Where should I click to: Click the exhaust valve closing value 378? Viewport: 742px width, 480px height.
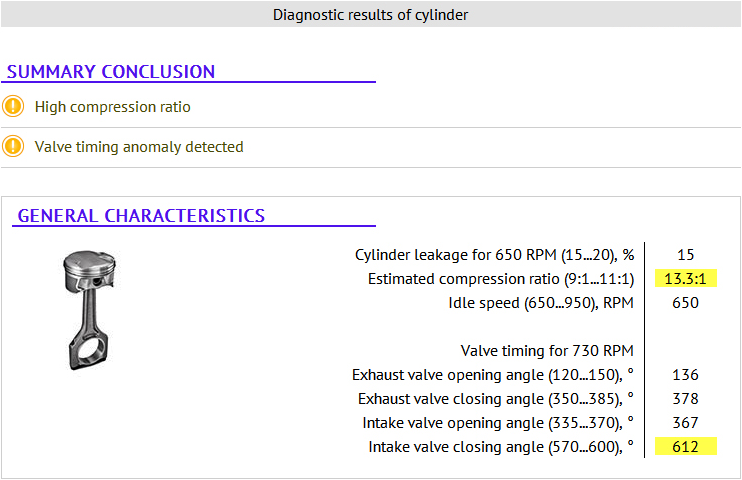click(686, 399)
